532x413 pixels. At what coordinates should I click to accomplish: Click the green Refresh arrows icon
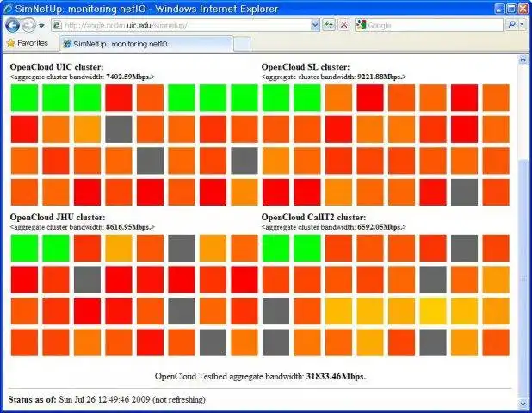329,25
